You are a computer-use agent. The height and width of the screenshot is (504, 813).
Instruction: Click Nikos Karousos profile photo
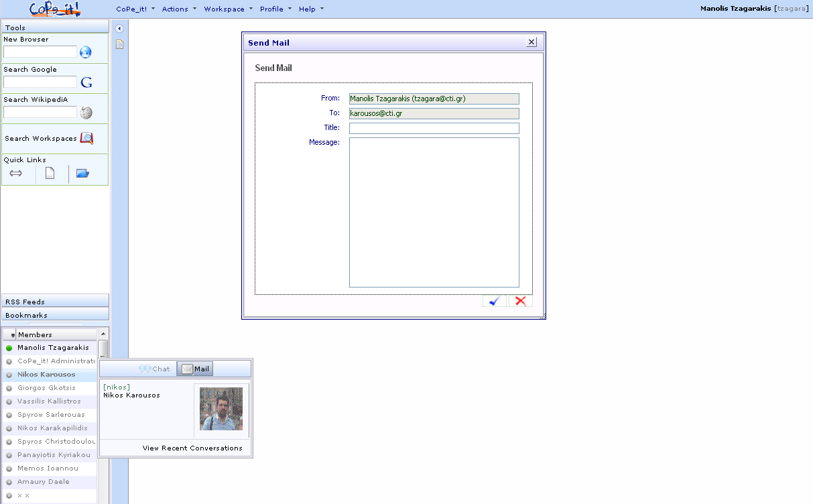pyautogui.click(x=221, y=409)
